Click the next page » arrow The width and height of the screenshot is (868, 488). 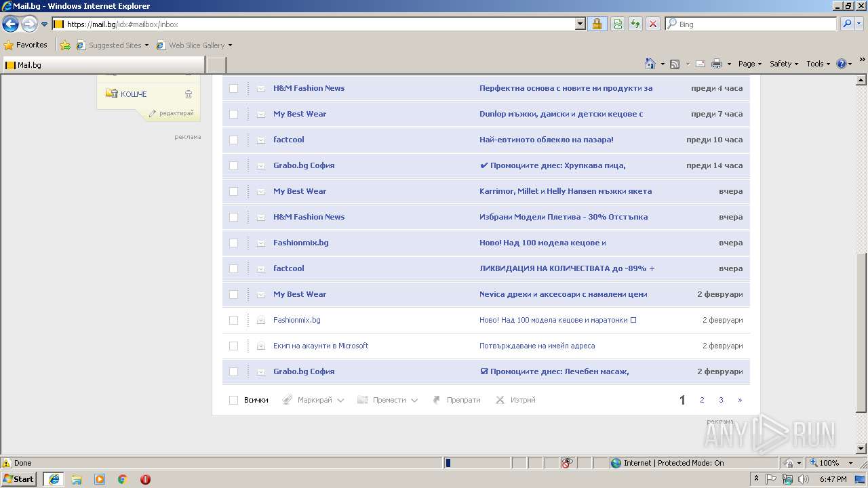point(740,400)
